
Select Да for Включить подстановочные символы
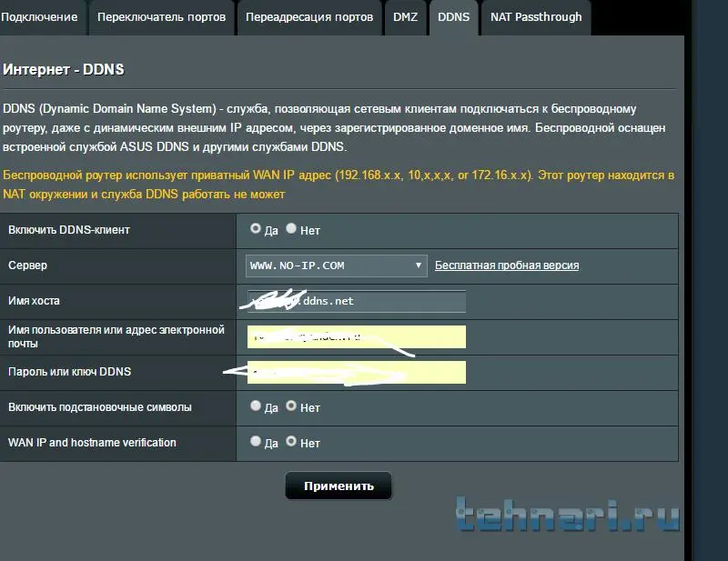[256, 406]
